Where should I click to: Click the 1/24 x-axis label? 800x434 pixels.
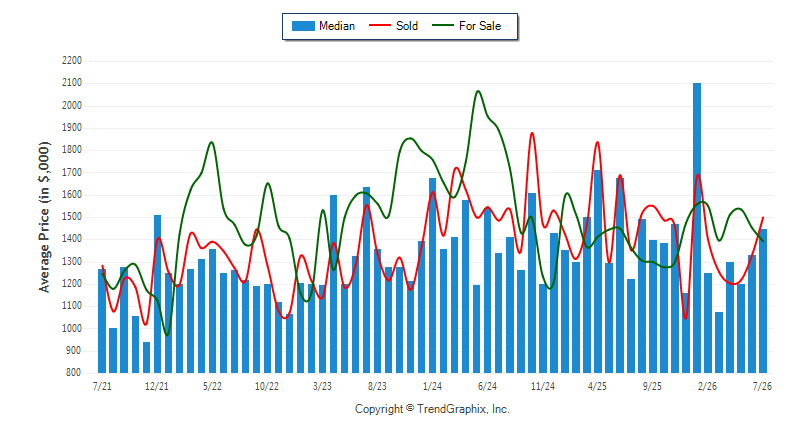pos(432,387)
